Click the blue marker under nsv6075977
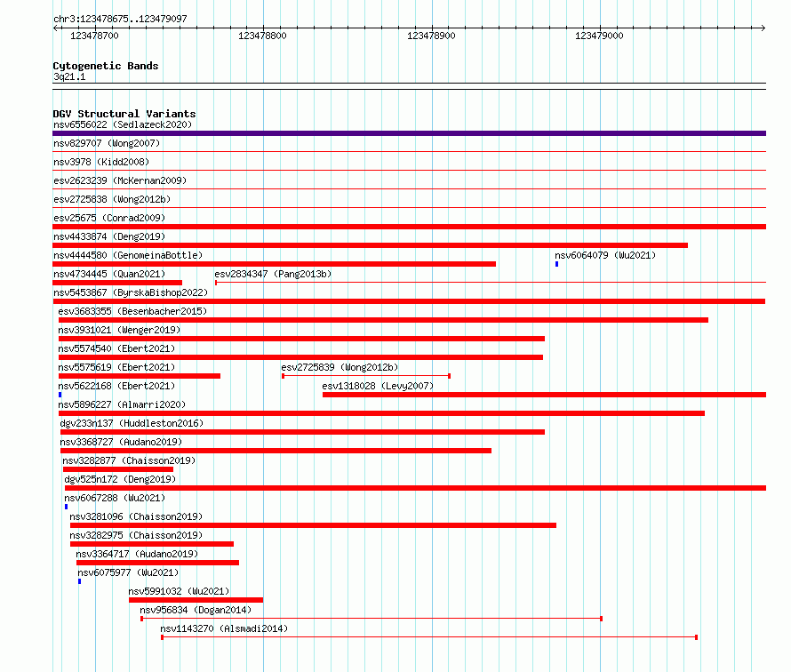The width and height of the screenshot is (791, 672). coord(80,581)
